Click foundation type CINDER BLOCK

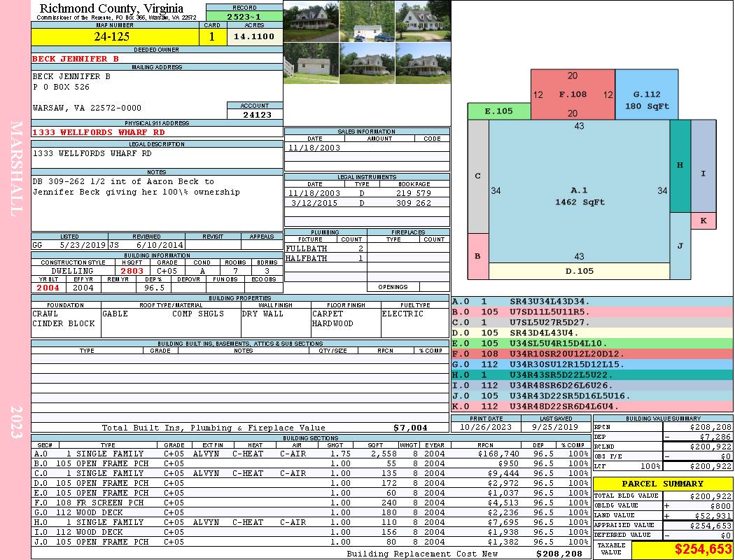coord(63,323)
